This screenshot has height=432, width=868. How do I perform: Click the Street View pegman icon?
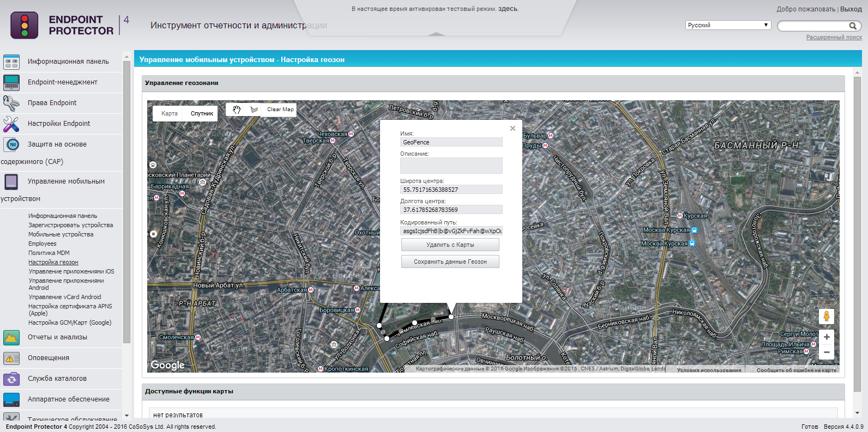click(x=827, y=316)
